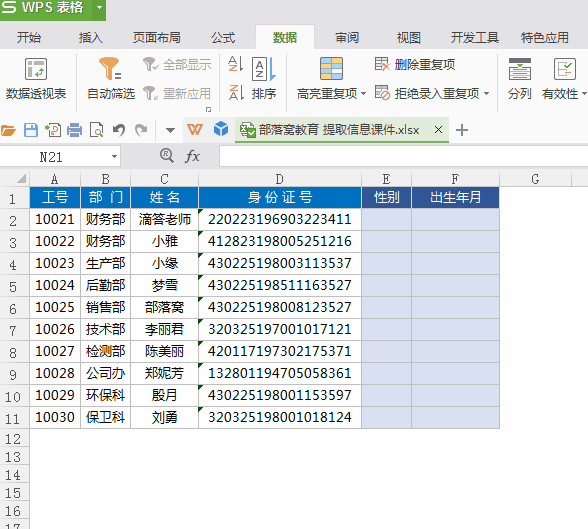Image resolution: width=588 pixels, height=529 pixels.
Task: Click the 出生年月 header cell
Action: [455, 197]
